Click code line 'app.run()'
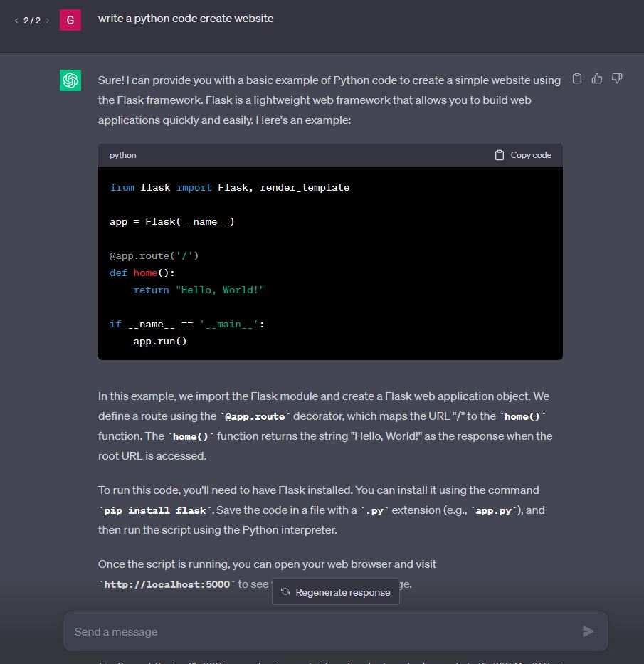 (160, 342)
